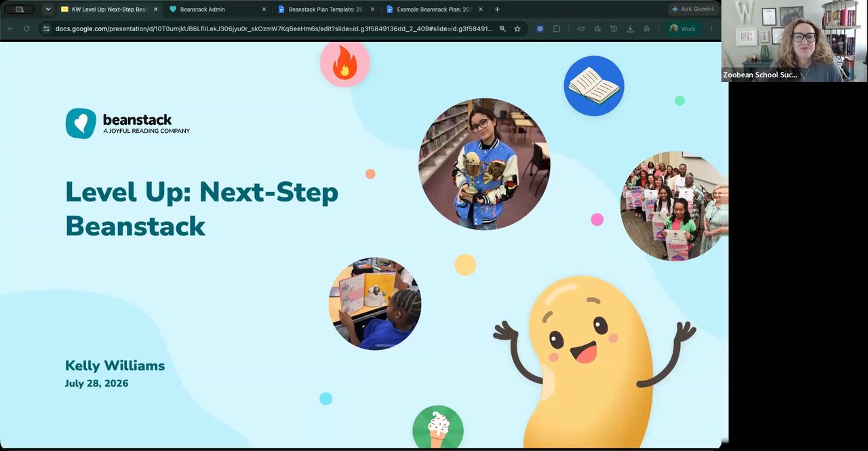Close the KW Level Up tab
This screenshot has height=451, width=868.
156,9
